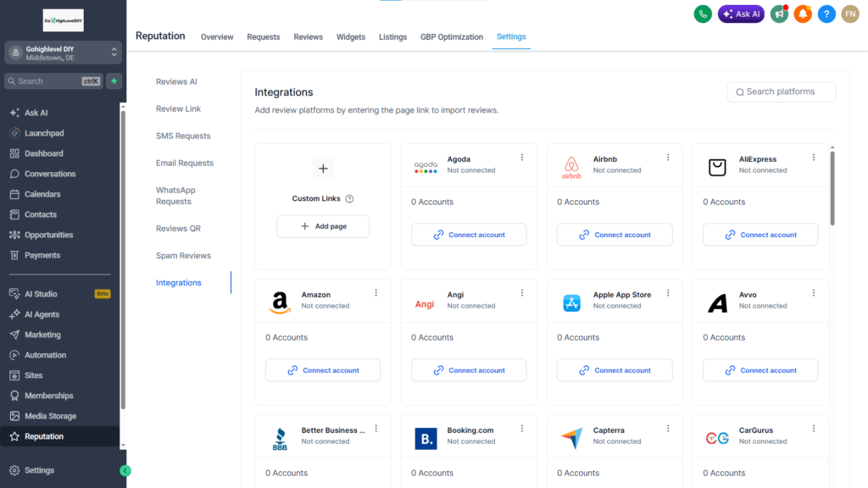Click the GoHighLevel DIY logo
The height and width of the screenshot is (488, 868).
click(63, 20)
